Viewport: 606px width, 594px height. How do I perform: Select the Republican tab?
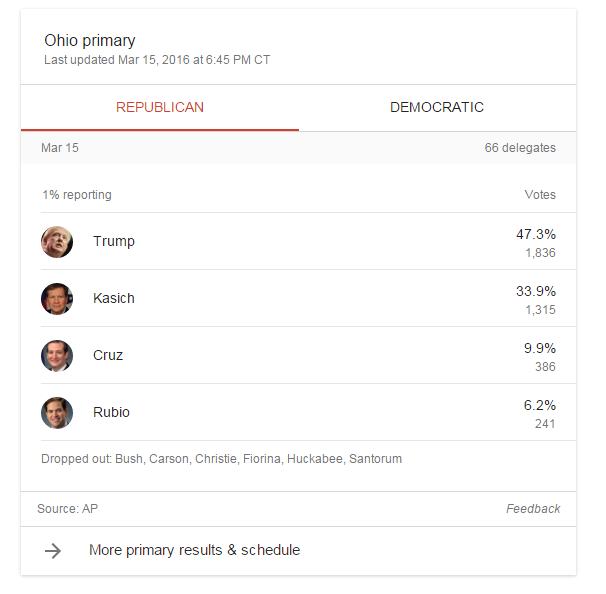point(160,107)
